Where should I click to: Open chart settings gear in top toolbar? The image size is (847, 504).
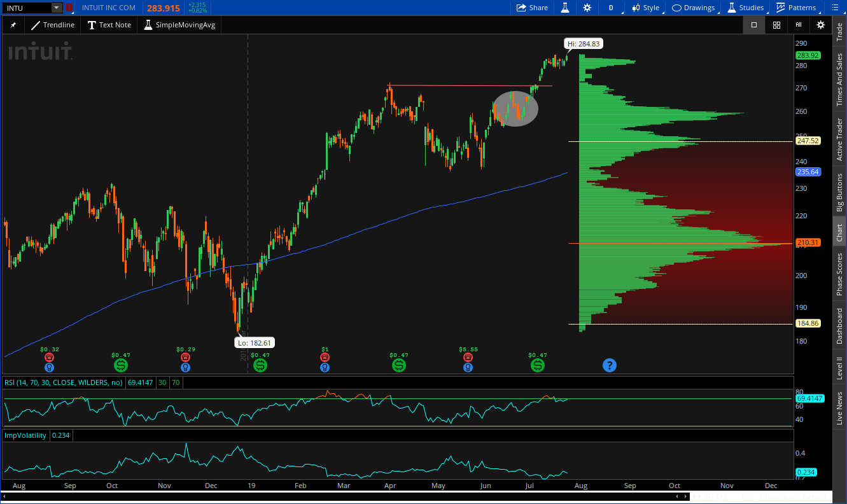[587, 8]
